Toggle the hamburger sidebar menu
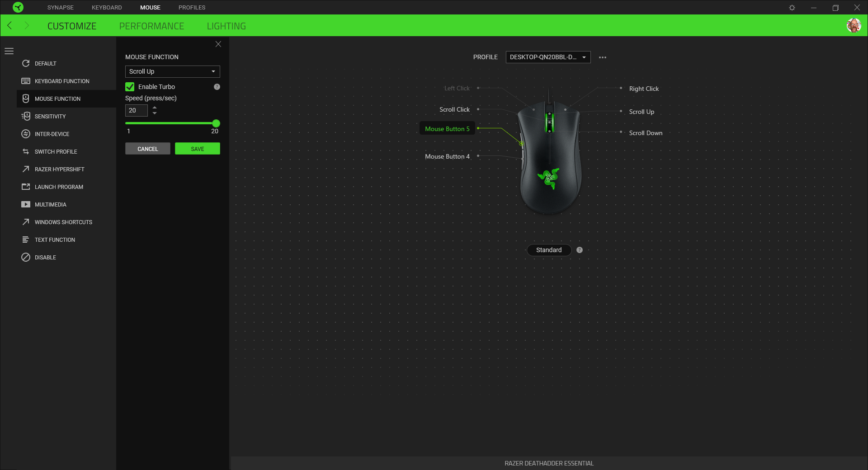Viewport: 868px width, 470px height. 9,51
